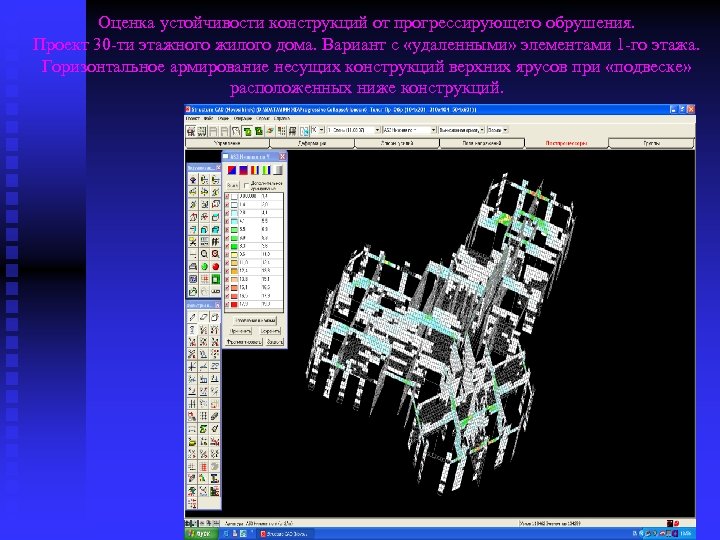Click the red ball icon in the palette

(215, 266)
